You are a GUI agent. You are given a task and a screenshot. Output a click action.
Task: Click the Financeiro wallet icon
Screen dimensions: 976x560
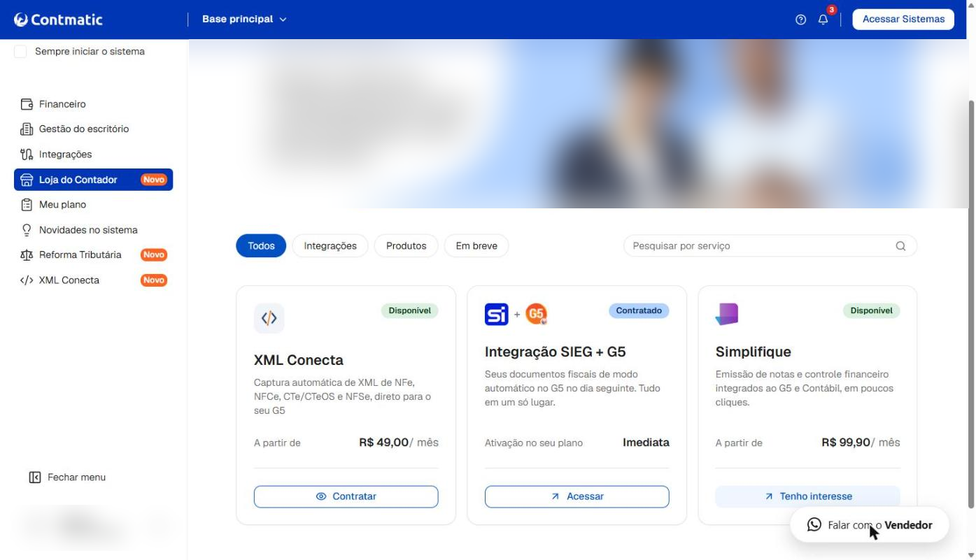[27, 104]
